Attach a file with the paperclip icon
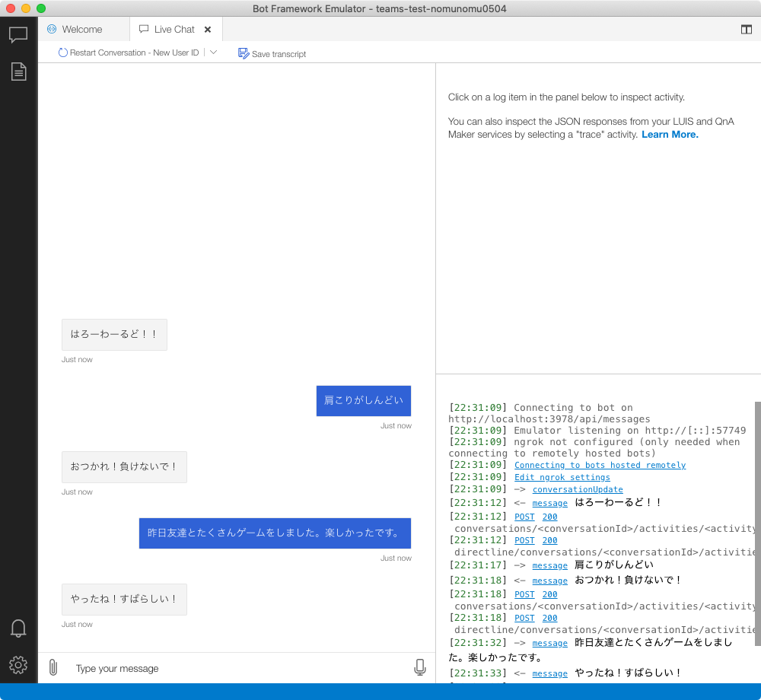761x700 pixels. (x=53, y=667)
